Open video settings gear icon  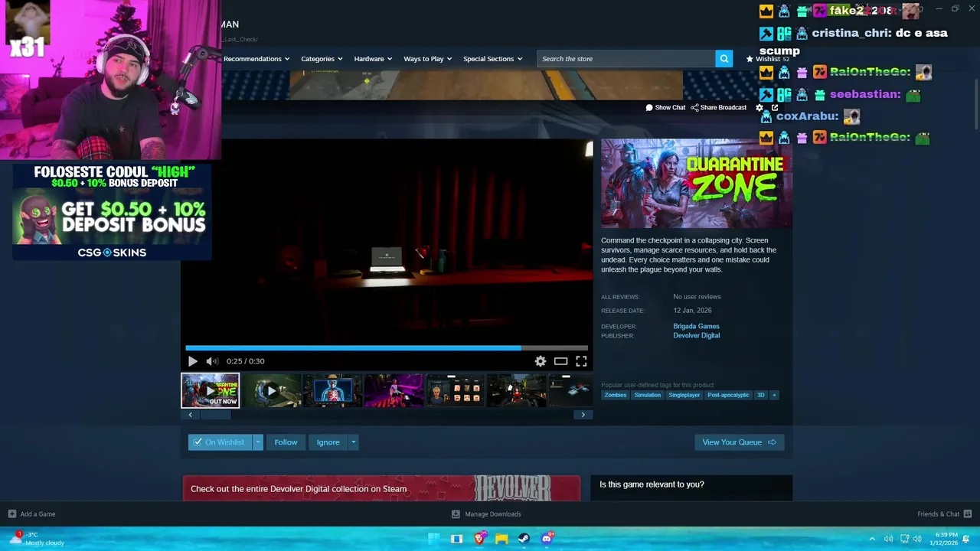[541, 361]
